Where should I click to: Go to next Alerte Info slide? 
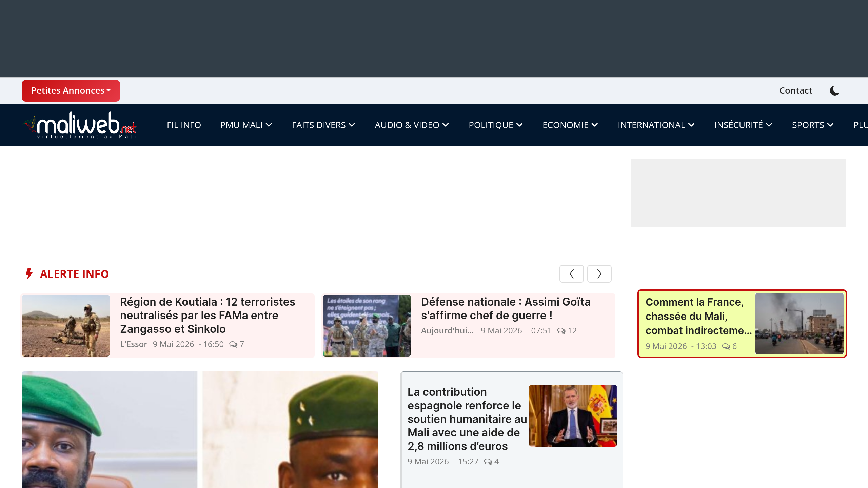pos(599,274)
